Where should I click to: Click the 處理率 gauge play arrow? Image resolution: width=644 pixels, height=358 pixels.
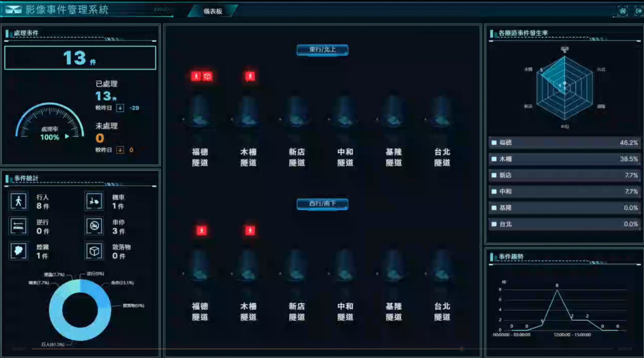67,137
